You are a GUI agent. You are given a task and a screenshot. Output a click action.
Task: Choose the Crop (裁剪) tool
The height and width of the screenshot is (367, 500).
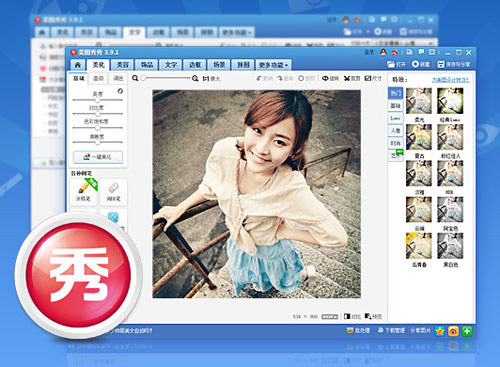[x=352, y=78]
